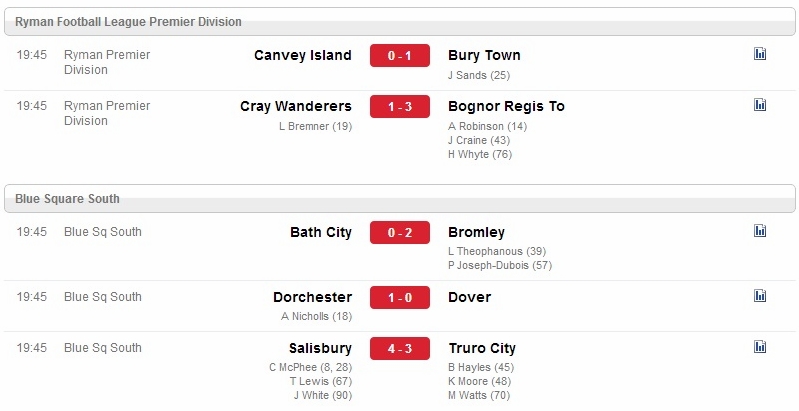
Task: Click the 0 - 2 score badge
Action: [x=400, y=232]
